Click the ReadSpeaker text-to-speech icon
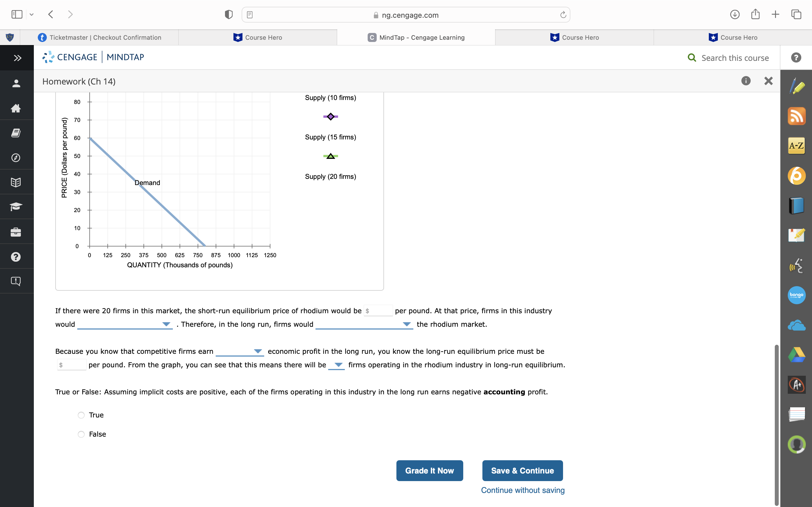Viewport: 812px width, 507px height. tap(797, 266)
